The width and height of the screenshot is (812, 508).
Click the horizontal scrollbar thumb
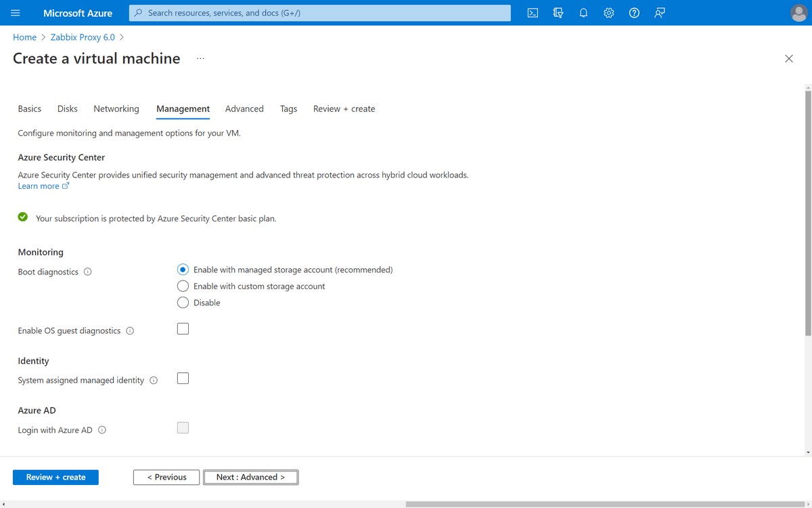607,505
